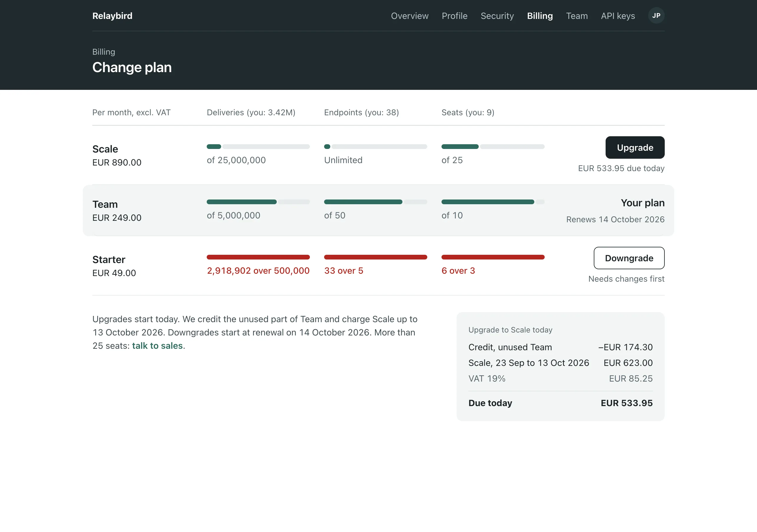
Task: Click bold EUR 533.95 total in summary
Action: coord(626,403)
